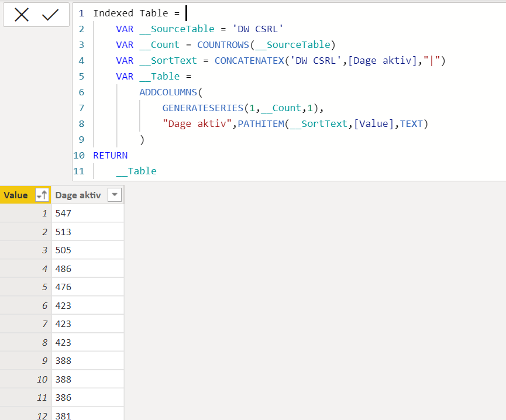
Task: Click the "Dage aktiv" string literal in formula
Action: 197,124
